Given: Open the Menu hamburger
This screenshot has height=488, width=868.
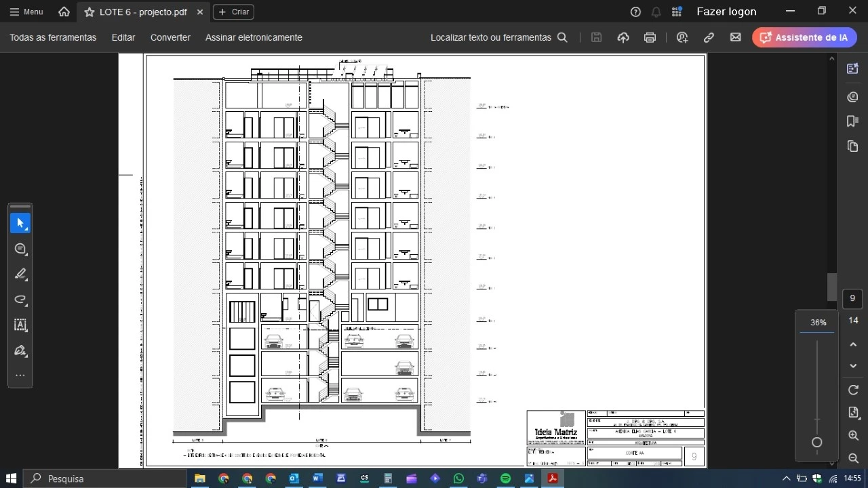Looking at the screenshot, I should [26, 12].
